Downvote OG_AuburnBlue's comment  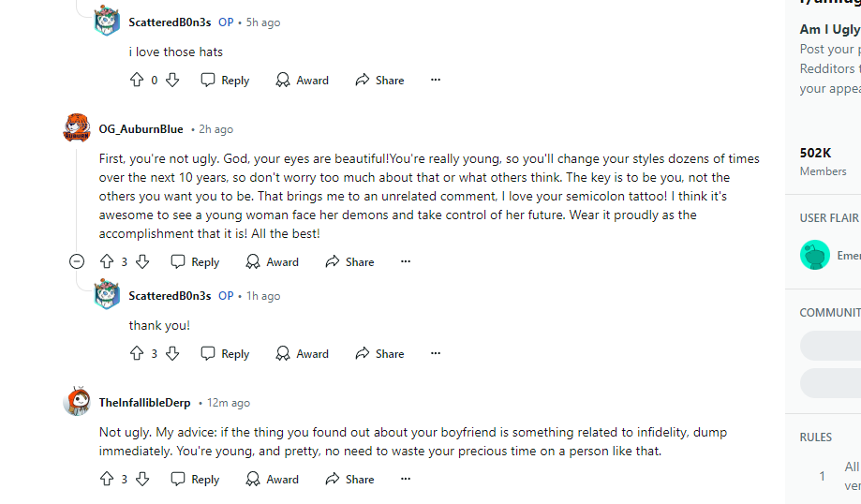(x=142, y=262)
